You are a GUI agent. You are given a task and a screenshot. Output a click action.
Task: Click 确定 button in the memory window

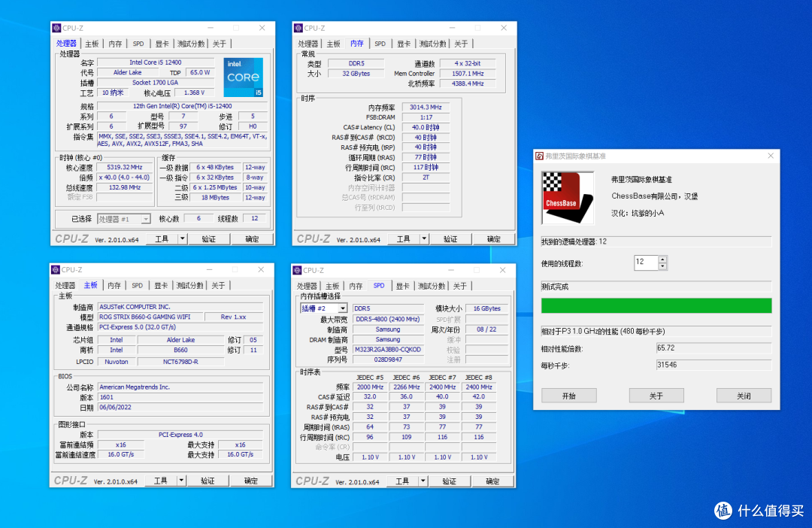point(494,239)
